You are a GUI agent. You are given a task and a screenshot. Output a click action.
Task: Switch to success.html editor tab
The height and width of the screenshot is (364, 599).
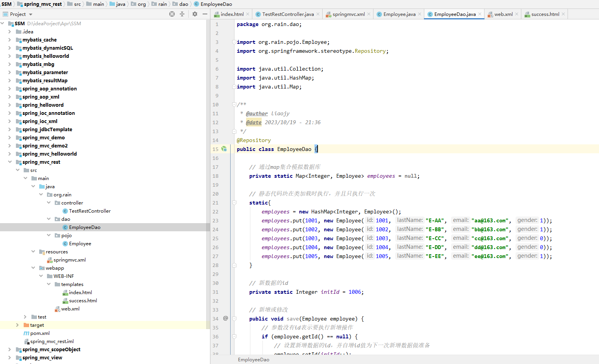click(545, 14)
